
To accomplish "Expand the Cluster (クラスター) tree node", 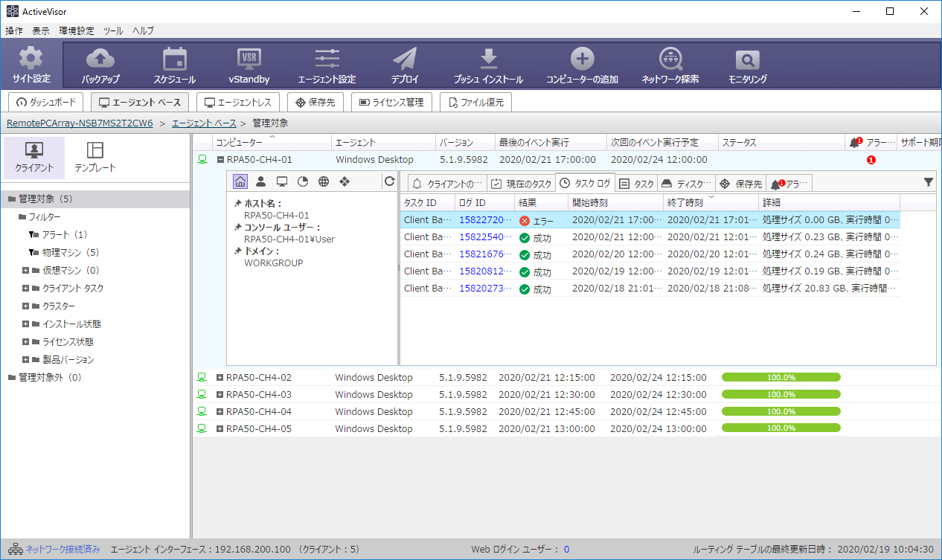I will point(25,306).
